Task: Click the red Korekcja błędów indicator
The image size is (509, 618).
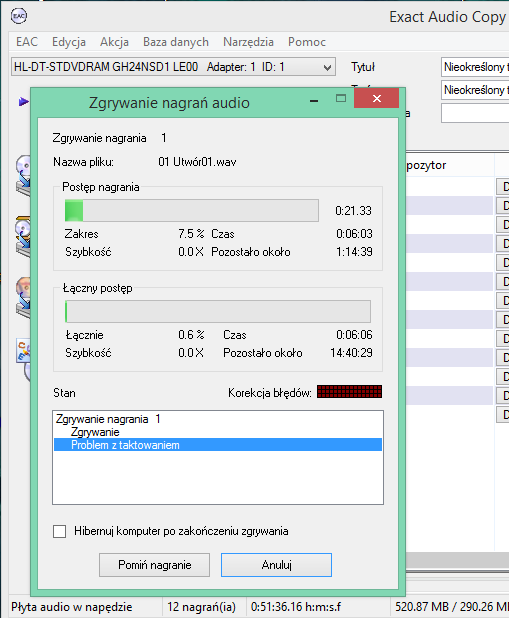Action: (349, 392)
